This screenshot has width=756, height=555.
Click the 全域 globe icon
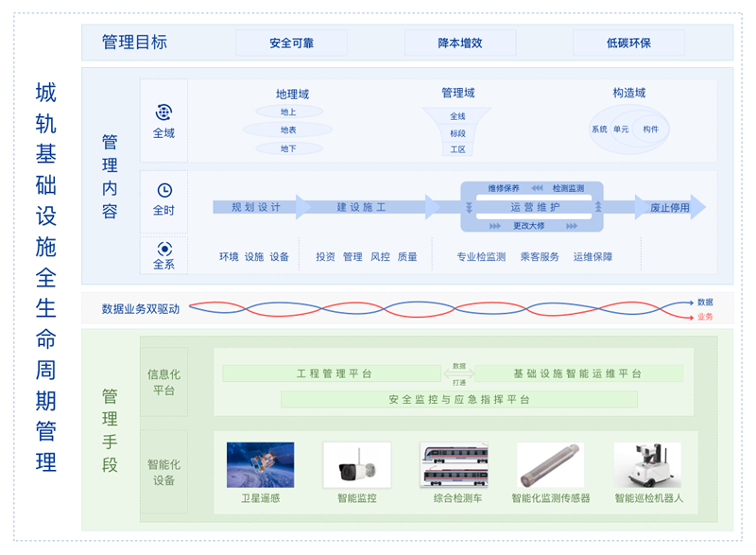[x=163, y=113]
